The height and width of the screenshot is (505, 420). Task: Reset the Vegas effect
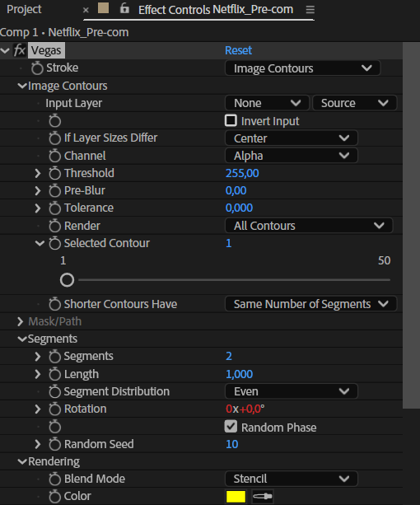pyautogui.click(x=238, y=50)
